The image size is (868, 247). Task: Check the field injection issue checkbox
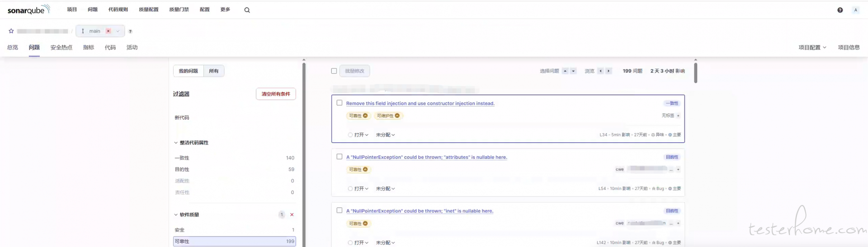pos(340,103)
